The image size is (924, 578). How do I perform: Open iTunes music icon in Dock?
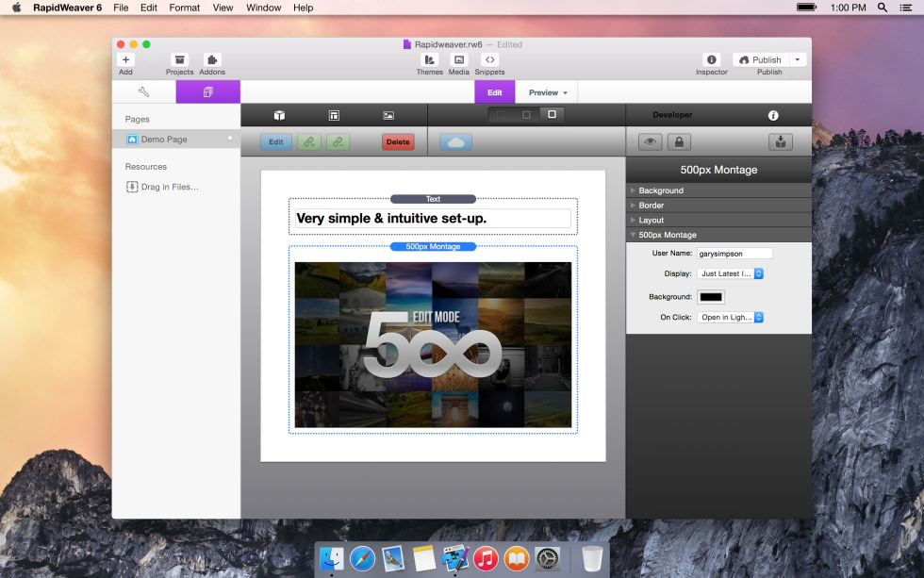(487, 558)
